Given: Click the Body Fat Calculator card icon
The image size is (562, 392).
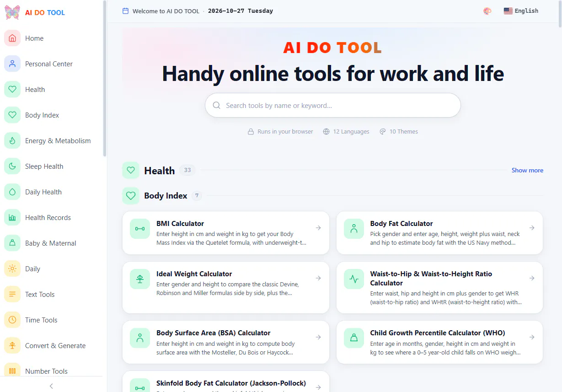Looking at the screenshot, I should click(354, 228).
